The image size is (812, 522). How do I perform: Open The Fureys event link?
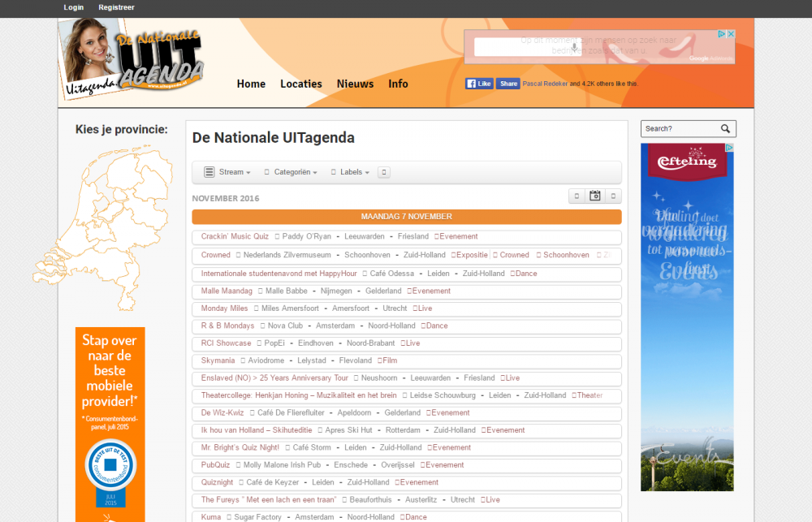point(268,500)
